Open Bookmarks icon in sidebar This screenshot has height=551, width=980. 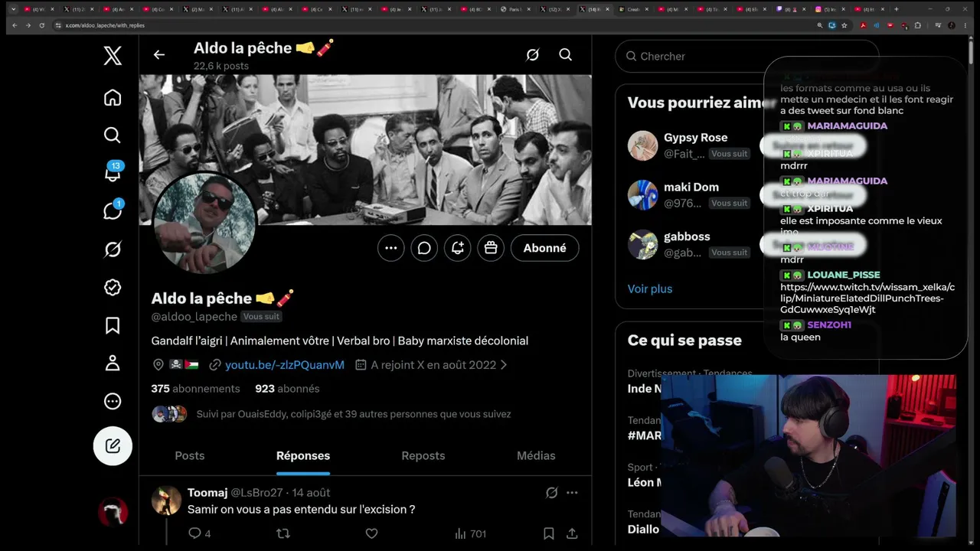(x=113, y=326)
